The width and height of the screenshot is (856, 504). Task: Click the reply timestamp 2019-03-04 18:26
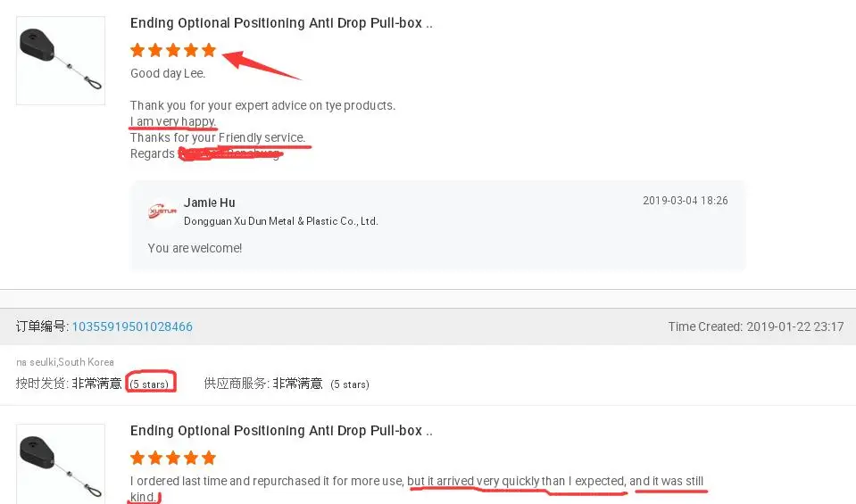[x=685, y=201]
